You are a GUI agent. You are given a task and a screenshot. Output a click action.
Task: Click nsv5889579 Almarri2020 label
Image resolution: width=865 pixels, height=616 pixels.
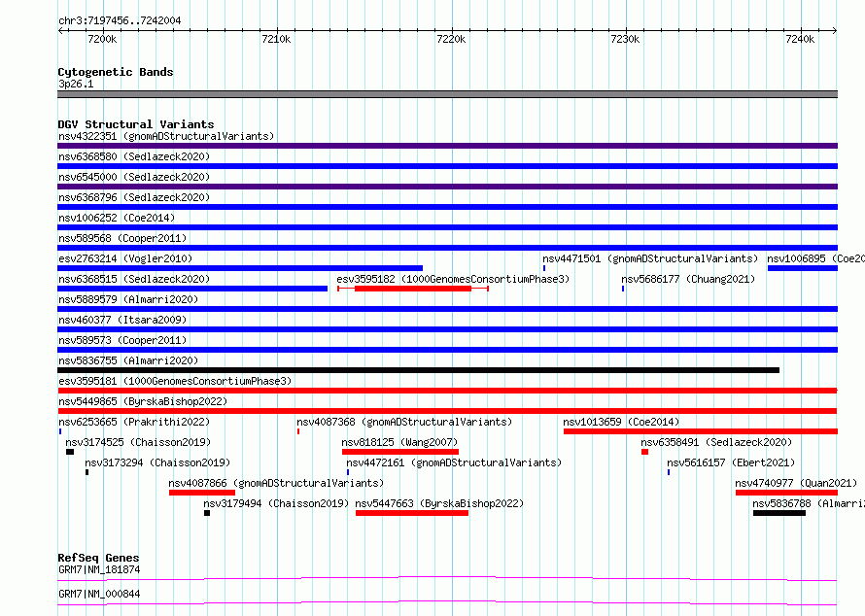point(128,299)
